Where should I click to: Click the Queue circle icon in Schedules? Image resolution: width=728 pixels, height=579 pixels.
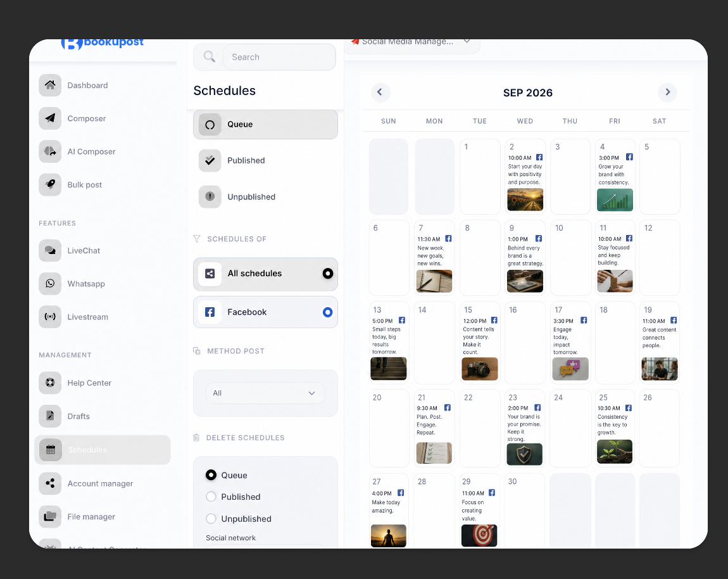pos(210,125)
